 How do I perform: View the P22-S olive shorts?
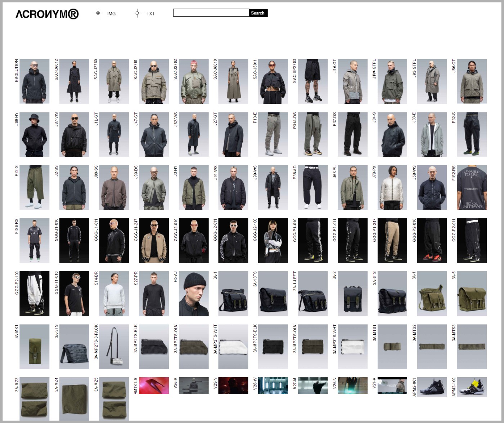[x=34, y=187]
